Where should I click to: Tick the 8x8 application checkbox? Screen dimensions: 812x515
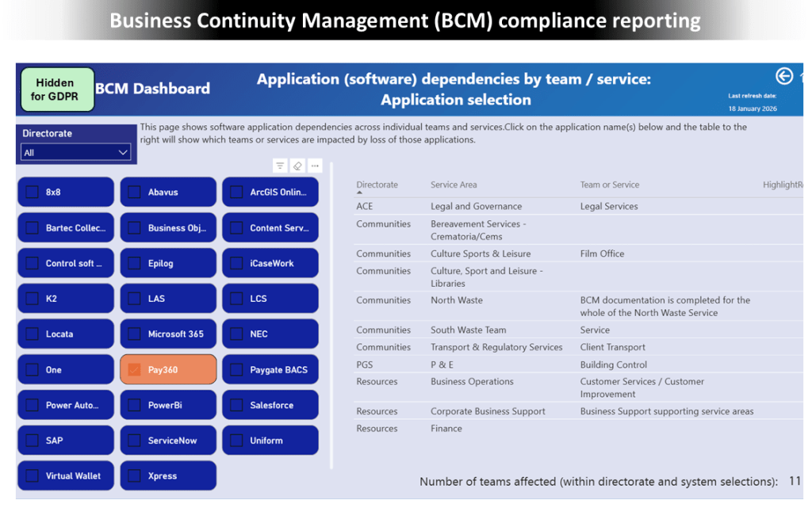32,192
